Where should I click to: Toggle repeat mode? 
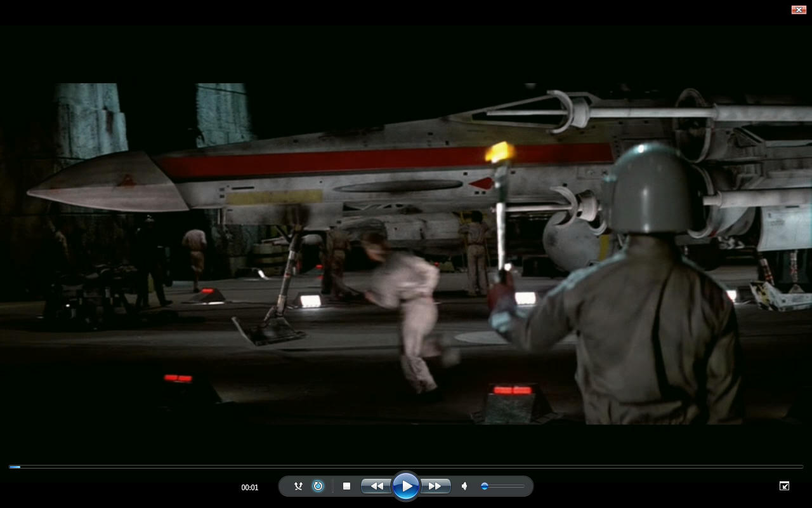318,486
